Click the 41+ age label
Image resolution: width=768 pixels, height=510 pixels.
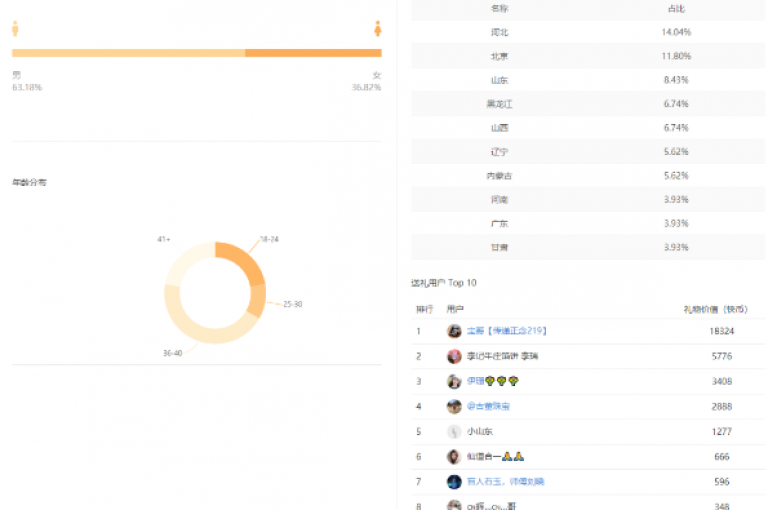(164, 239)
